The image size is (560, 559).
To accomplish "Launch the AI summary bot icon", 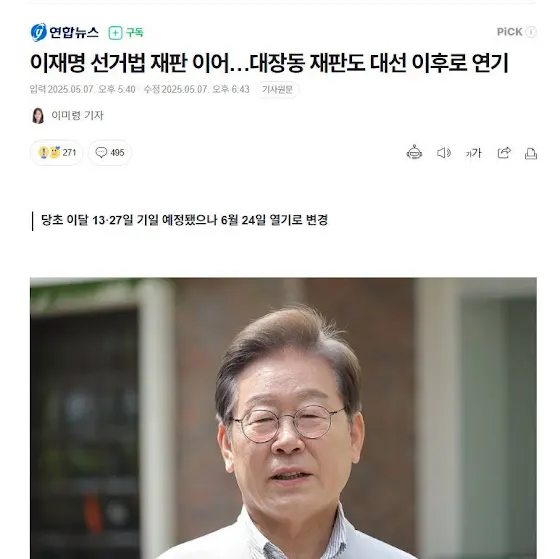I will point(414,153).
